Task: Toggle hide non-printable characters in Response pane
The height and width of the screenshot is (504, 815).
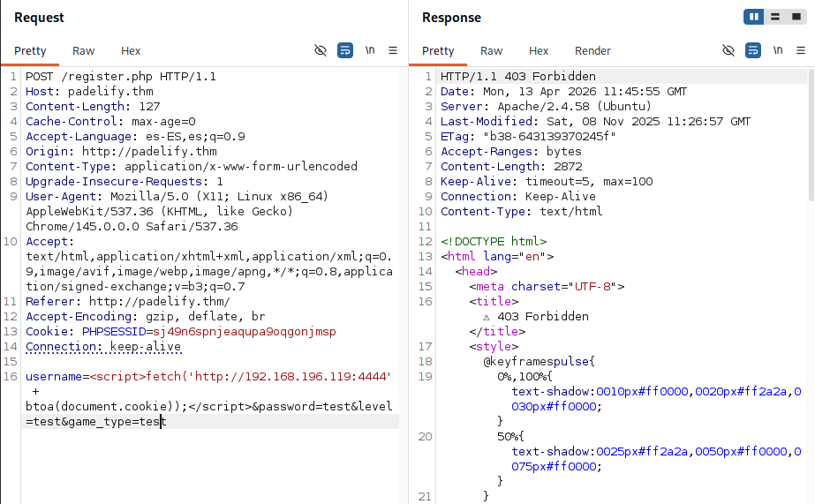Action: (728, 50)
